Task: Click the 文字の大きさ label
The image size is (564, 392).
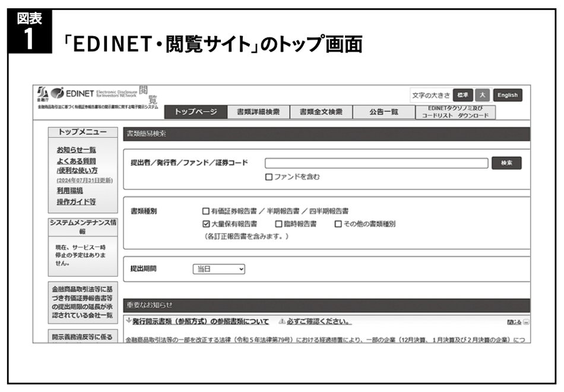Action: tap(431, 96)
